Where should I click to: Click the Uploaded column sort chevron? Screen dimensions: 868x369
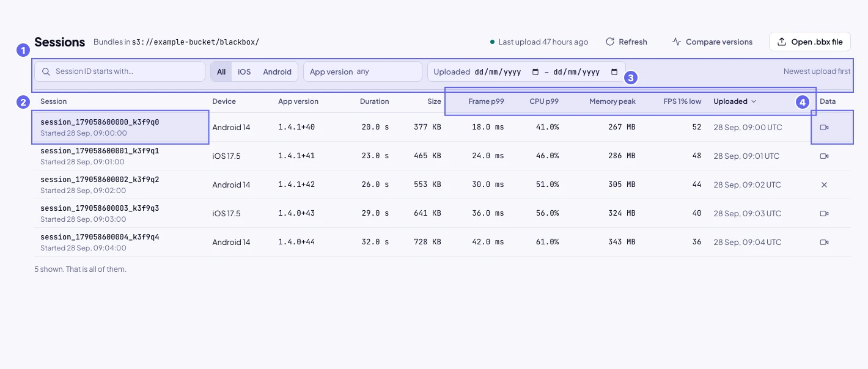pos(754,101)
